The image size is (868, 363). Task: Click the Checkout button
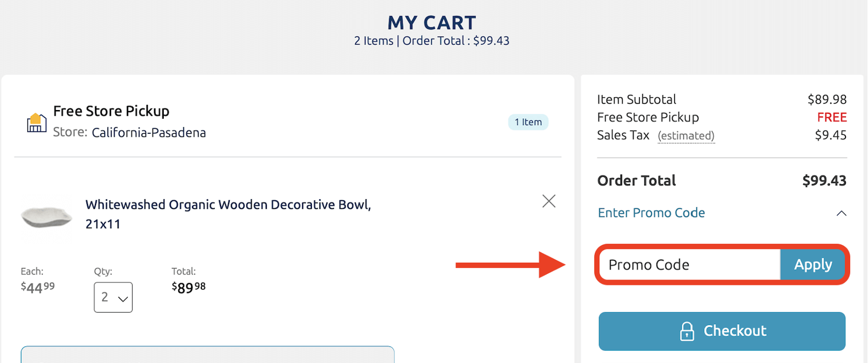tap(722, 331)
